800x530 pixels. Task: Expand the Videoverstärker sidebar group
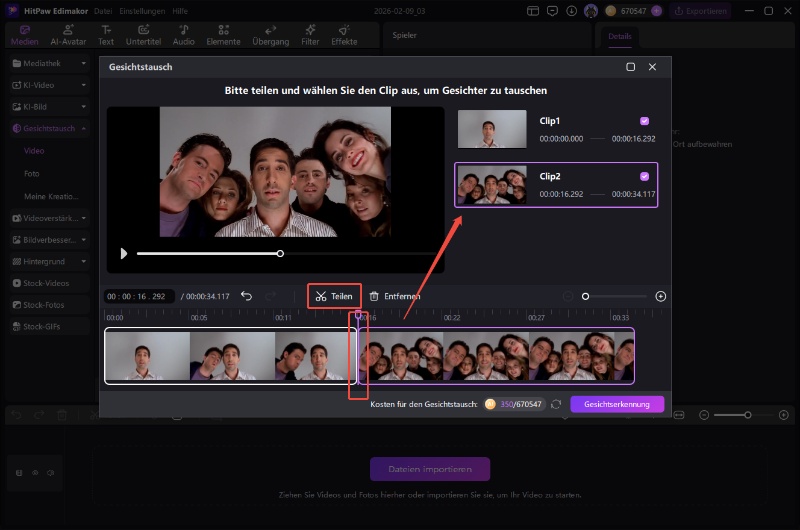[x=84, y=217]
